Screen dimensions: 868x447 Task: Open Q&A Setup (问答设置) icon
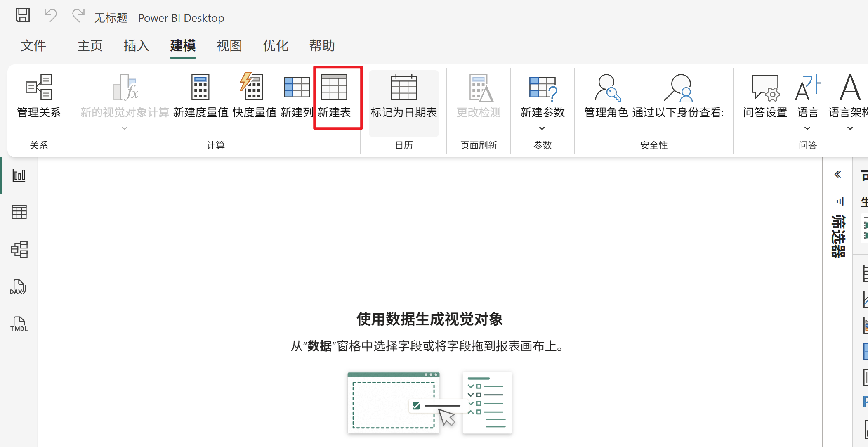tap(765, 88)
